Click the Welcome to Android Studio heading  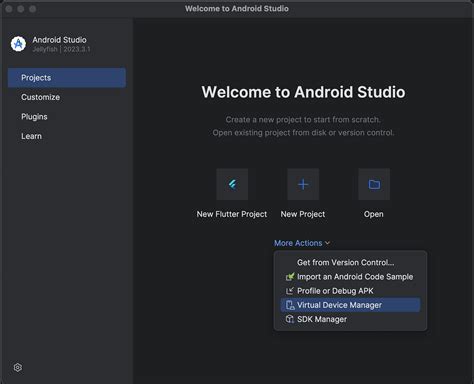click(x=303, y=92)
